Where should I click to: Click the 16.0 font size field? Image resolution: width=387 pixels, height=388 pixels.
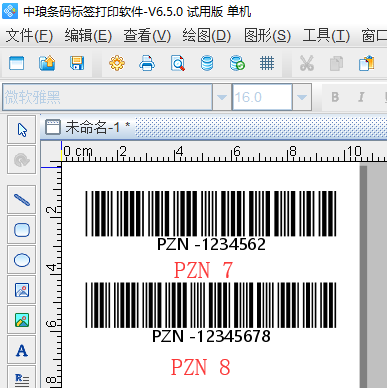click(x=262, y=97)
